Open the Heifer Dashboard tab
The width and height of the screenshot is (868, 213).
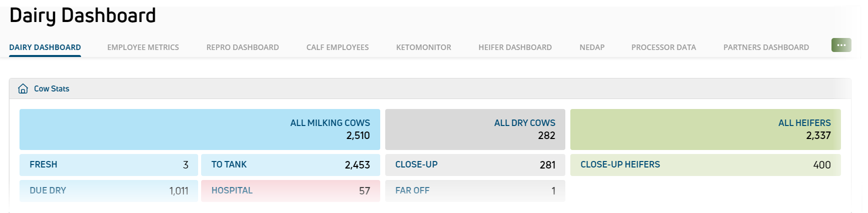click(x=515, y=47)
